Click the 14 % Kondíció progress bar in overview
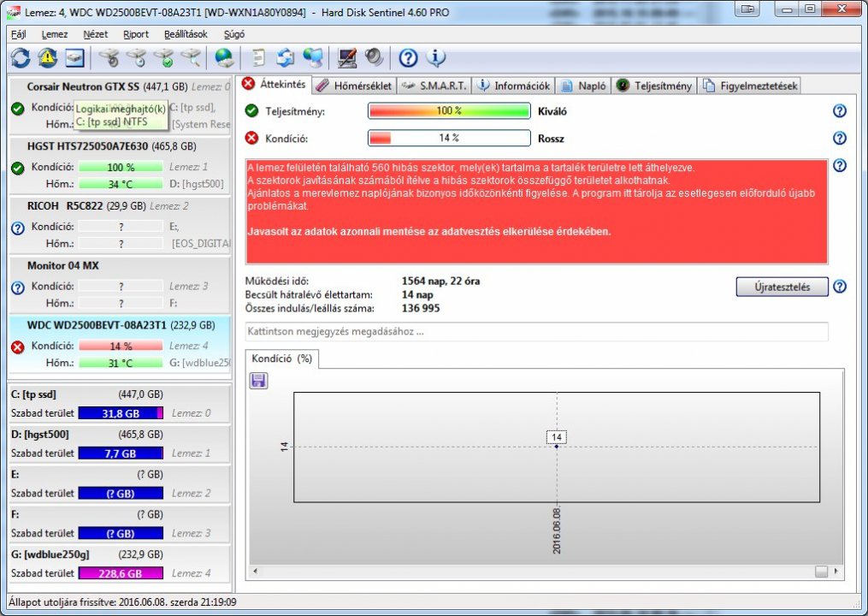The image size is (868, 616). point(449,138)
